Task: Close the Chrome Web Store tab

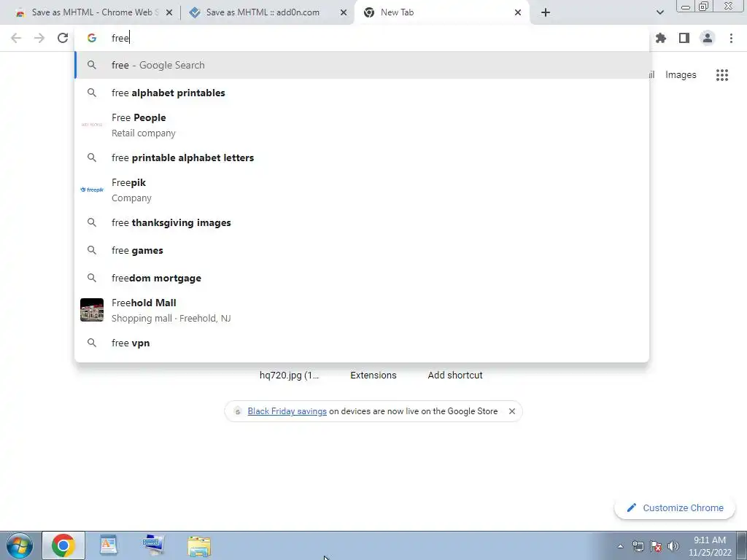Action: (169, 13)
